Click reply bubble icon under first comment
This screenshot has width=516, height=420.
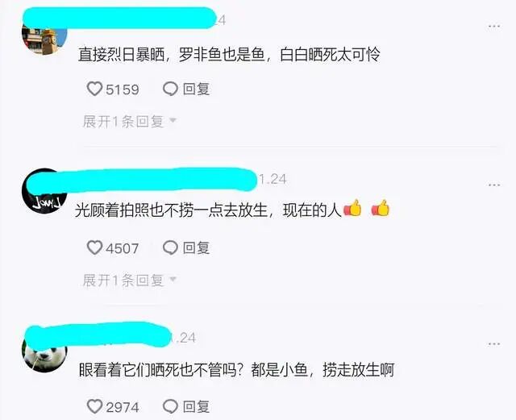point(170,89)
